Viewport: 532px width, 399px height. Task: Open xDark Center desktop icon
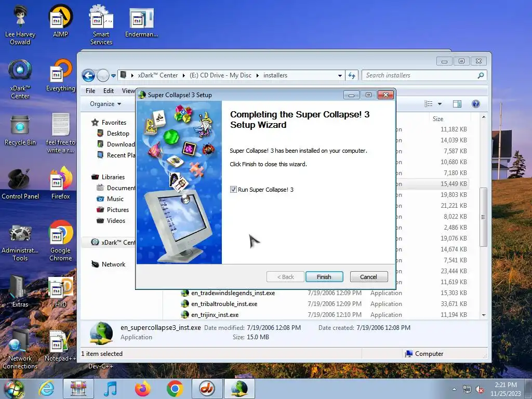point(20,79)
